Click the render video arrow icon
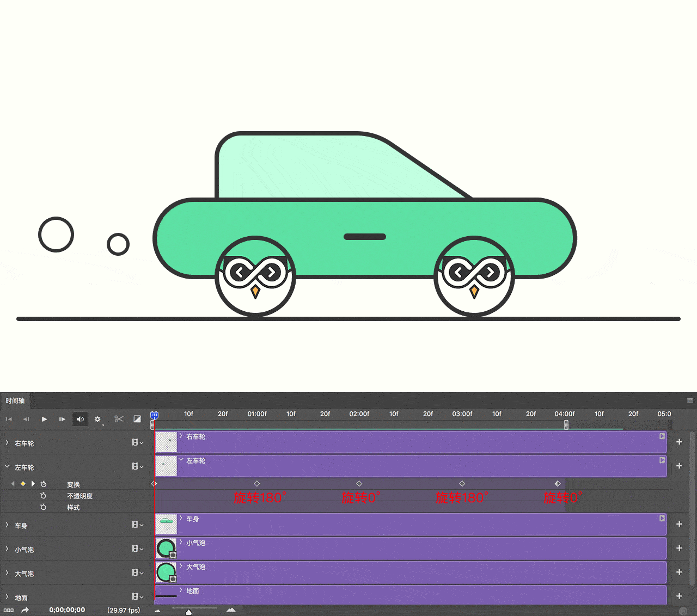The height and width of the screenshot is (616, 697). [x=25, y=610]
